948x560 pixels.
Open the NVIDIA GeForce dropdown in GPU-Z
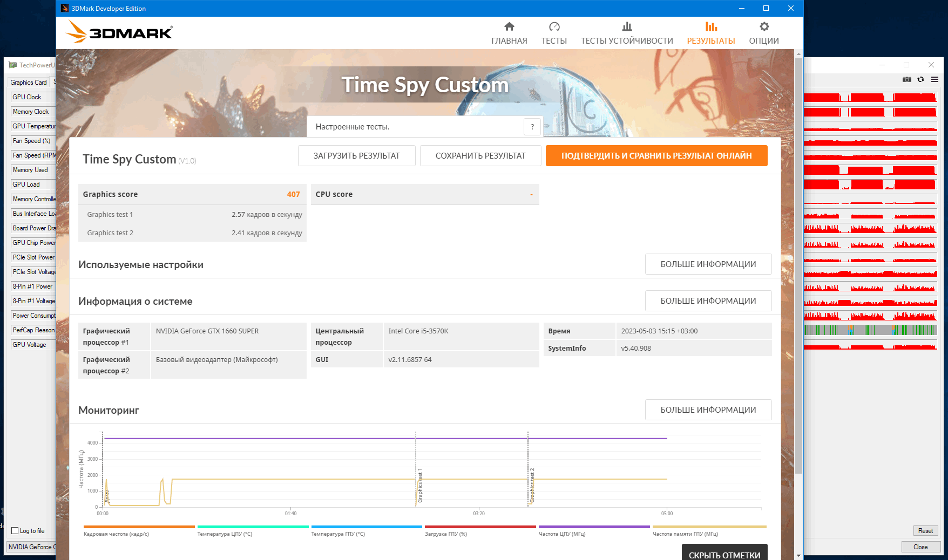pyautogui.click(x=31, y=547)
